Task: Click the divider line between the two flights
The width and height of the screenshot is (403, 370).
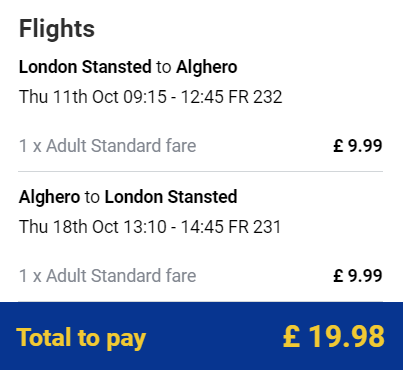Action: [x=201, y=172]
